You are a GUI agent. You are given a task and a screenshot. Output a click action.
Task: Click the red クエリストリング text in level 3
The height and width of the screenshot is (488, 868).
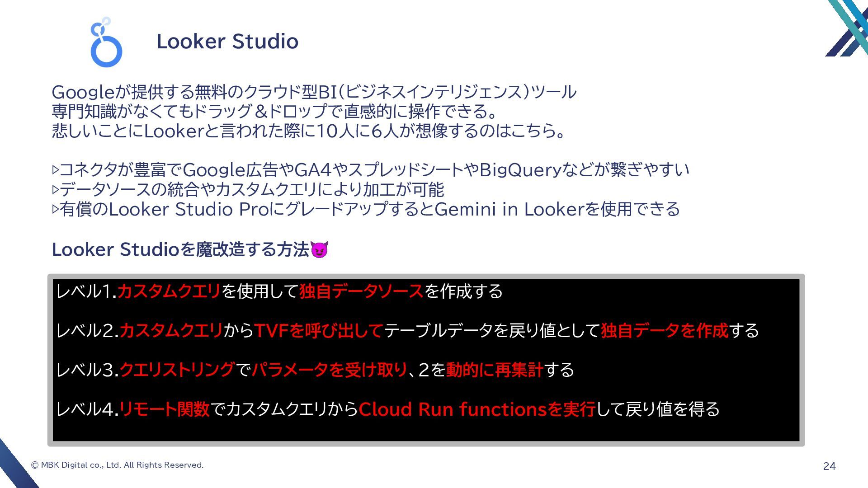tap(177, 370)
